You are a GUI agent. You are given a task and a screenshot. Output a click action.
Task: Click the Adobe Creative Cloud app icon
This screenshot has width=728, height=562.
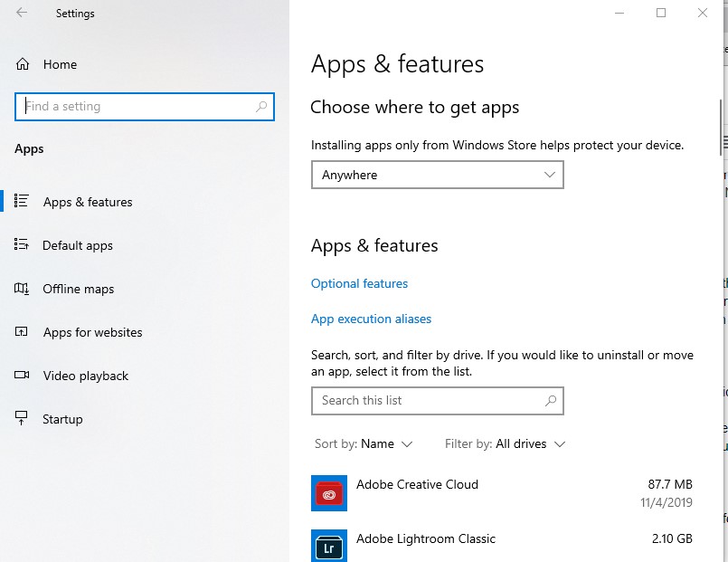pyautogui.click(x=329, y=493)
